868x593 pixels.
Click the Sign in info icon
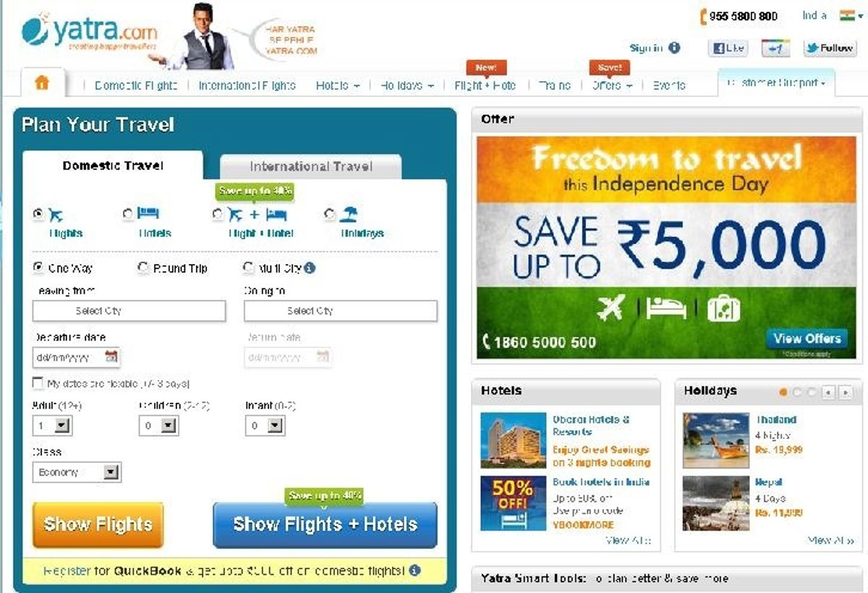click(674, 48)
